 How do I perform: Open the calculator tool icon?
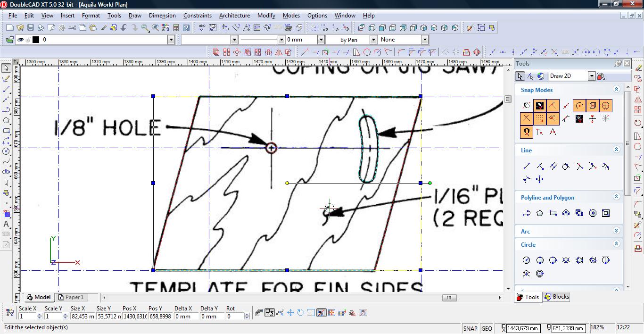(x=176, y=28)
